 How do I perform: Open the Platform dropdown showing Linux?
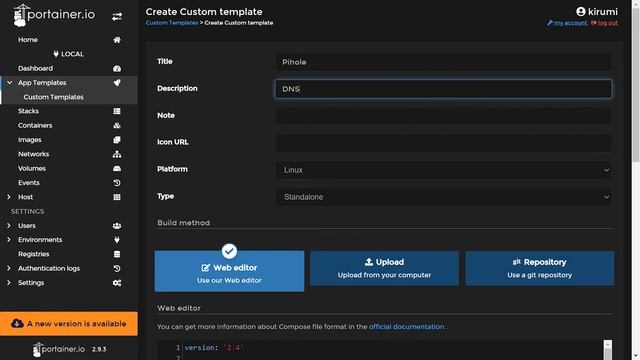pos(444,170)
